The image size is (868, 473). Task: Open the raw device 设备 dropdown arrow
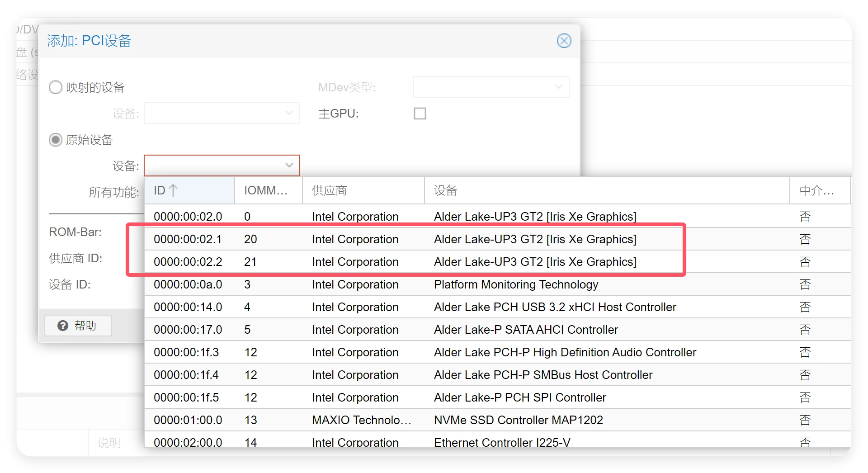click(x=289, y=166)
